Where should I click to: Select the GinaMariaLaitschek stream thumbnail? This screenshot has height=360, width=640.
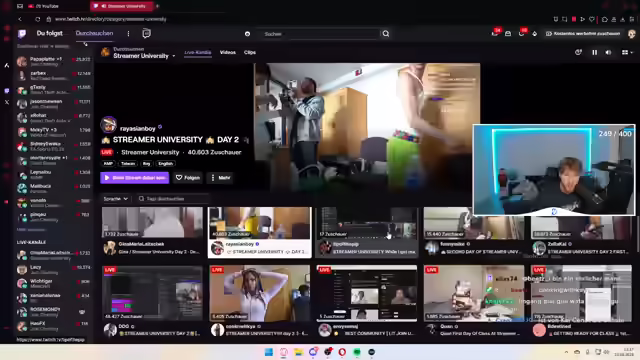pos(152,222)
